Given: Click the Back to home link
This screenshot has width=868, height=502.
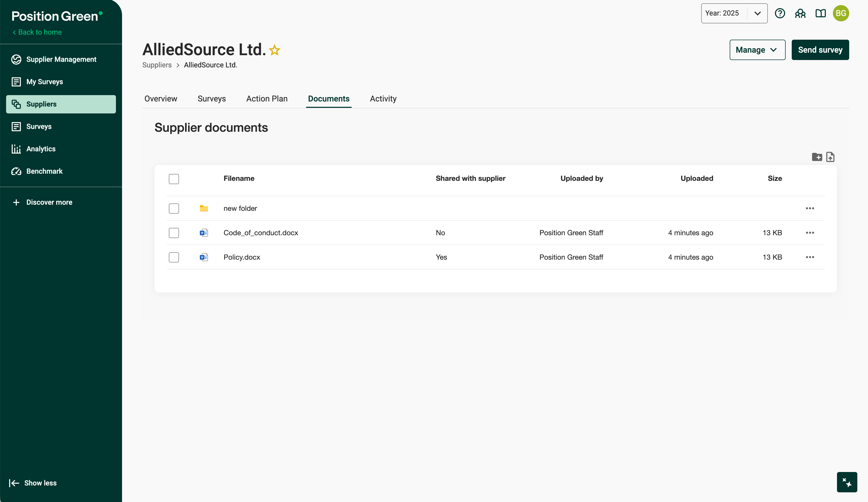Looking at the screenshot, I should tap(37, 32).
